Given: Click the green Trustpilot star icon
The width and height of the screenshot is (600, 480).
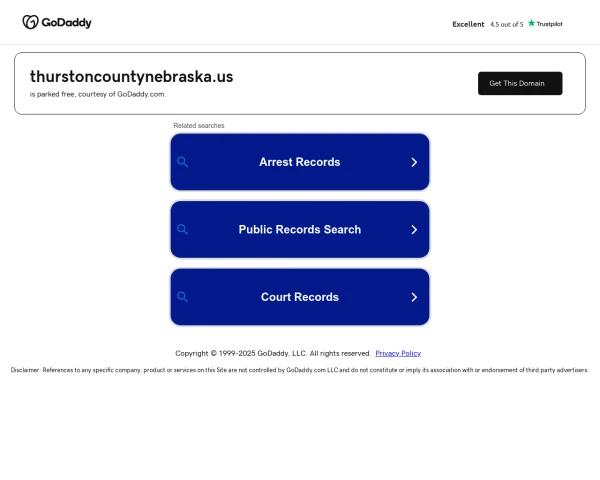Looking at the screenshot, I should click(x=531, y=23).
